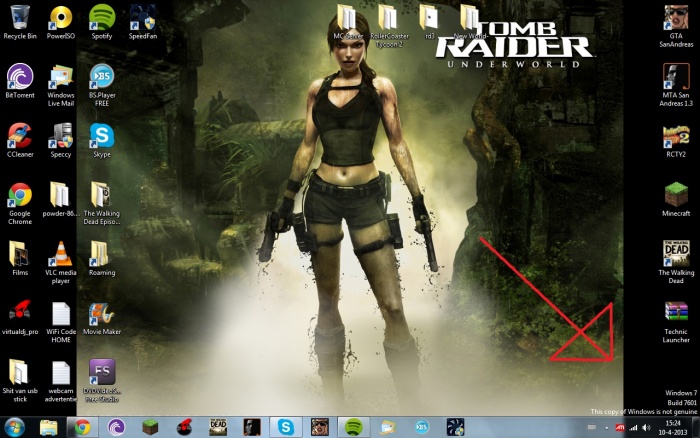Select the webcam advertentie text file
This screenshot has height=438, width=700.
61,381
